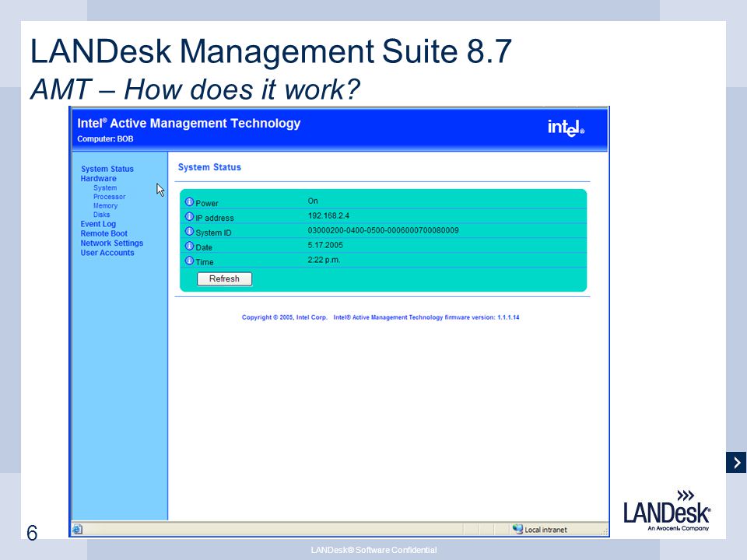Click the info icon beside Date
Viewport: 747px width, 560px height.
[189, 247]
